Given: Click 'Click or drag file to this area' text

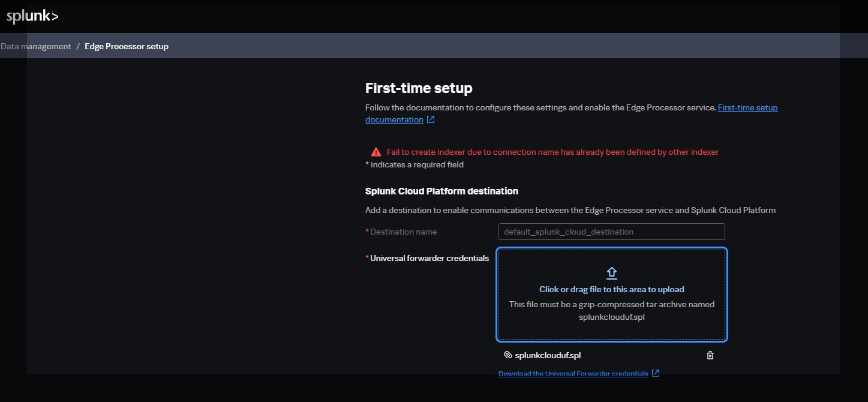Looking at the screenshot, I should pyautogui.click(x=612, y=289).
